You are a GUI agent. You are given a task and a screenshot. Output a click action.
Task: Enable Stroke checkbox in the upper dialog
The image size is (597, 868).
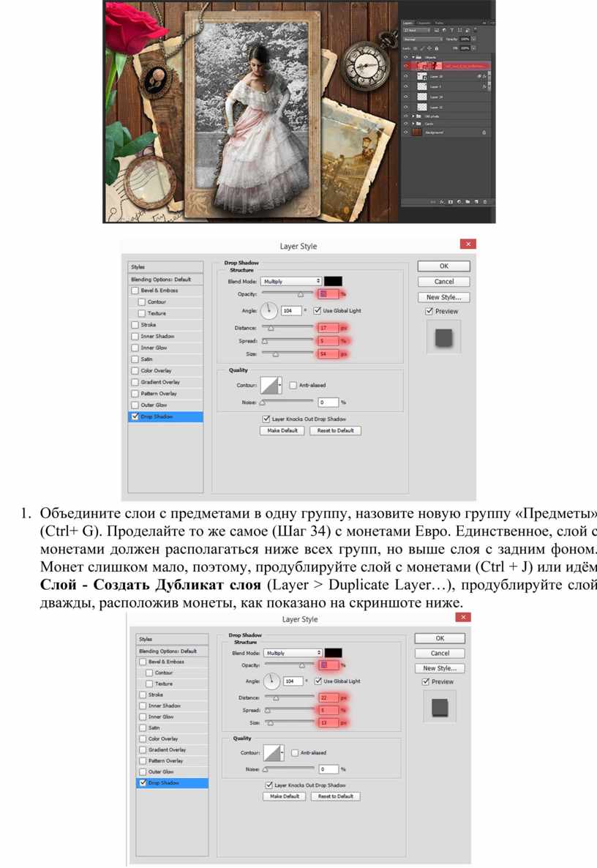click(135, 325)
